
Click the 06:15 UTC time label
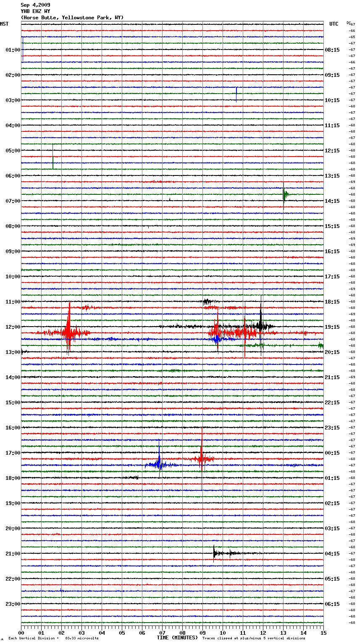point(332,604)
